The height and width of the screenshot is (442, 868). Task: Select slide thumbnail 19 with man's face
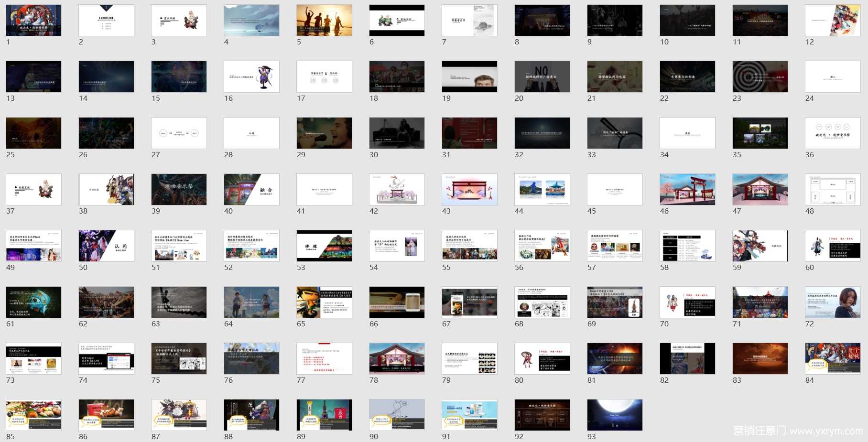point(469,76)
